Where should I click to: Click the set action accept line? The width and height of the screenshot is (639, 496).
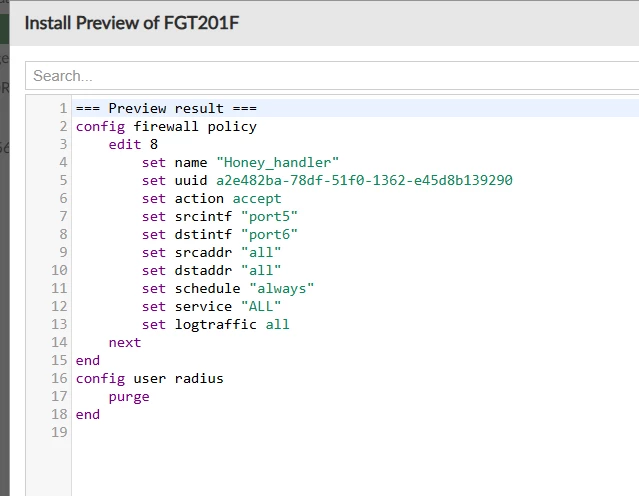(212, 198)
